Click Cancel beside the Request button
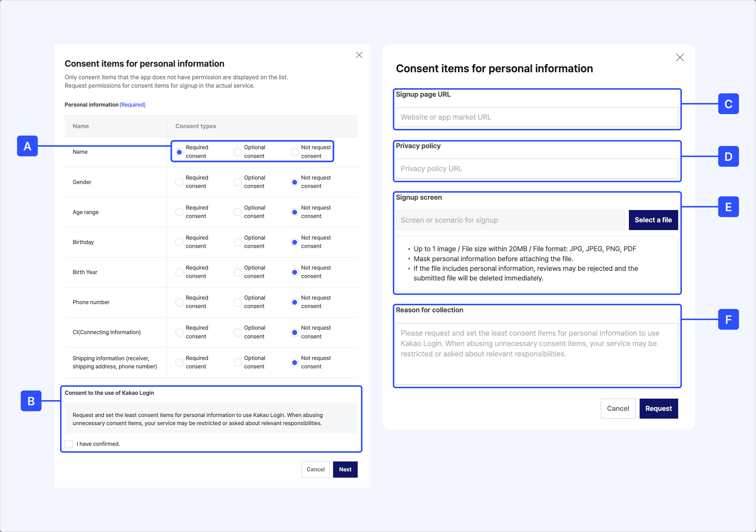The width and height of the screenshot is (756, 532). tap(618, 408)
